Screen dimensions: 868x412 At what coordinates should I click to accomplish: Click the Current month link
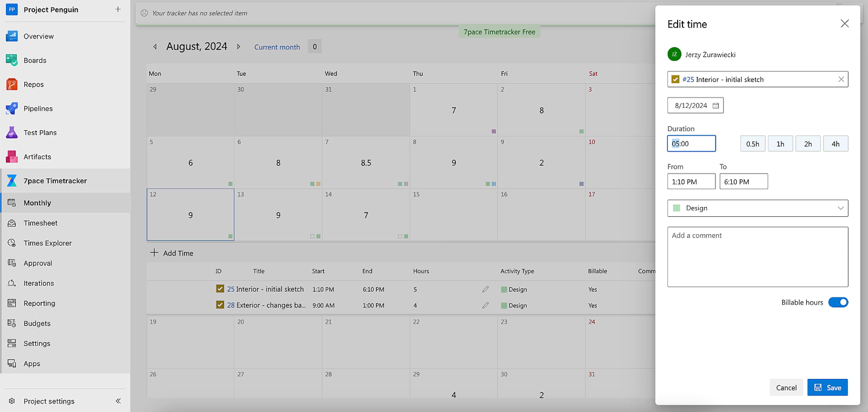click(x=277, y=47)
